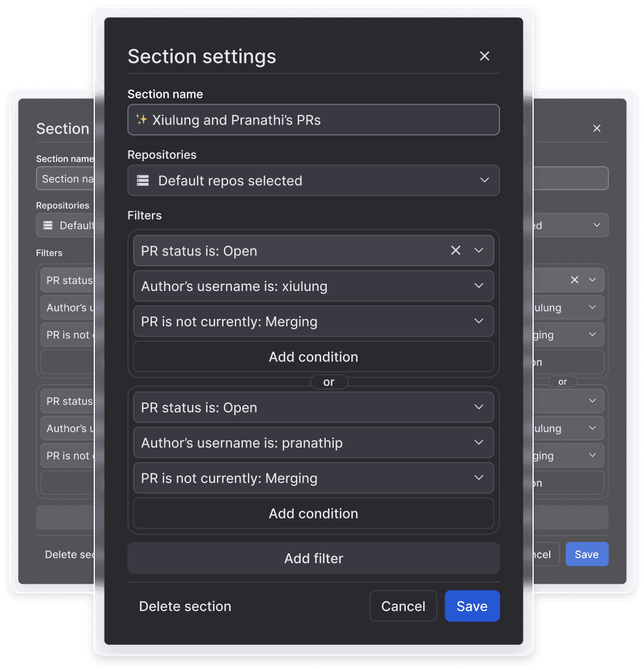This screenshot has width=644, height=670.
Task: Click "Add condition" in the first filter group
Action: point(313,357)
